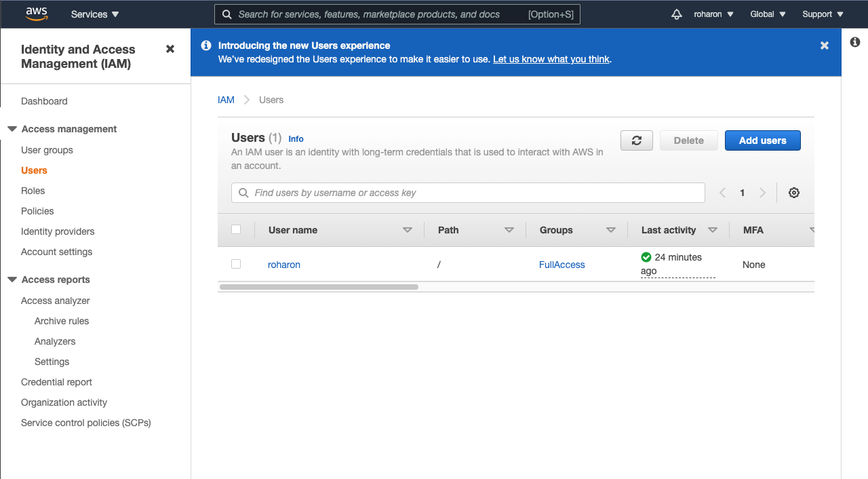Collapse the Access management section

click(x=12, y=129)
